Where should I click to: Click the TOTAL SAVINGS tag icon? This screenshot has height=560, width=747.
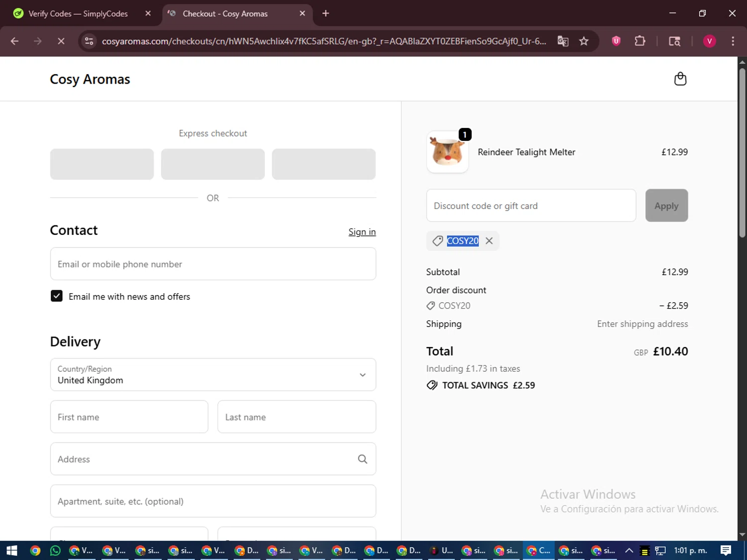coord(432,385)
